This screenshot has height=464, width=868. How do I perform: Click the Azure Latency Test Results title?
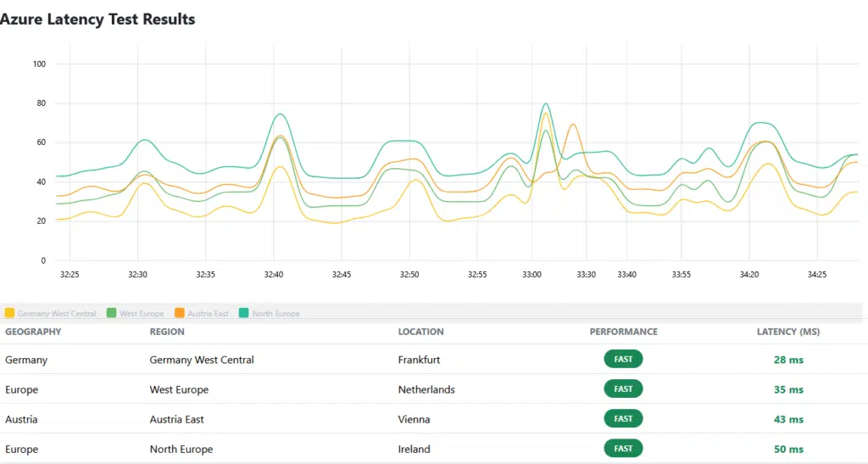pos(97,19)
